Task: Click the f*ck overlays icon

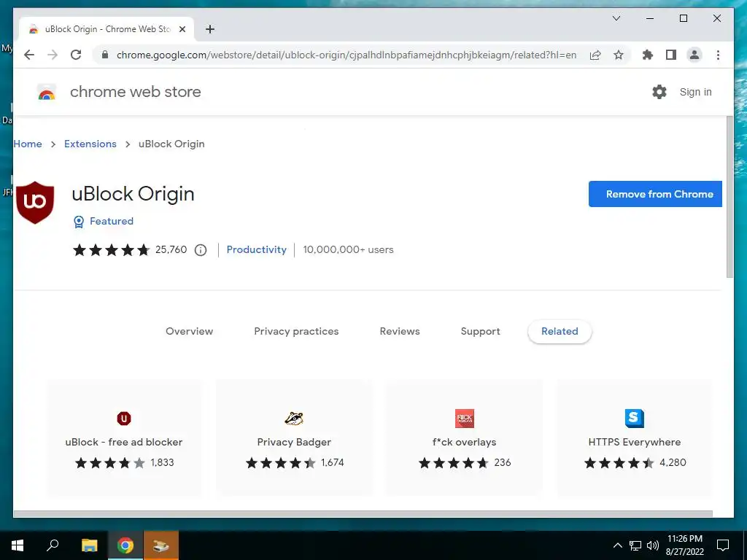Action: pyautogui.click(x=465, y=419)
